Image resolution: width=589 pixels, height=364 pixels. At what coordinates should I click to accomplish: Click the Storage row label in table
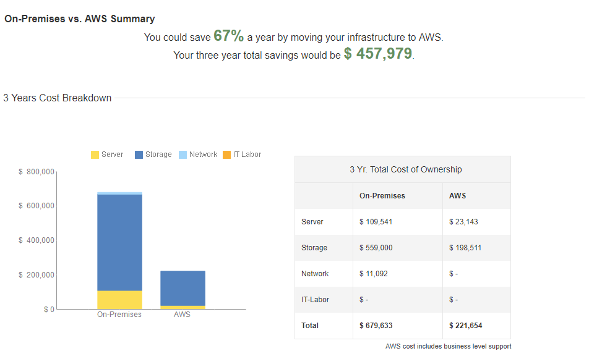(x=314, y=248)
